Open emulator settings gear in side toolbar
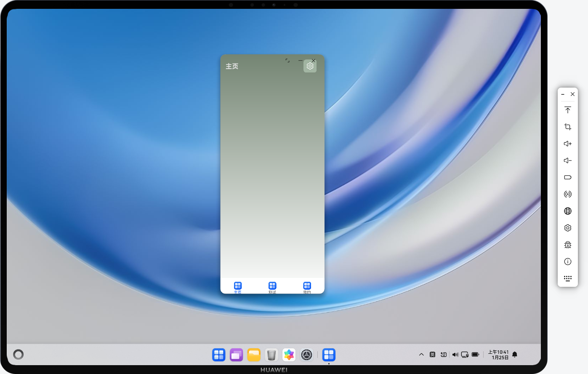 click(568, 228)
